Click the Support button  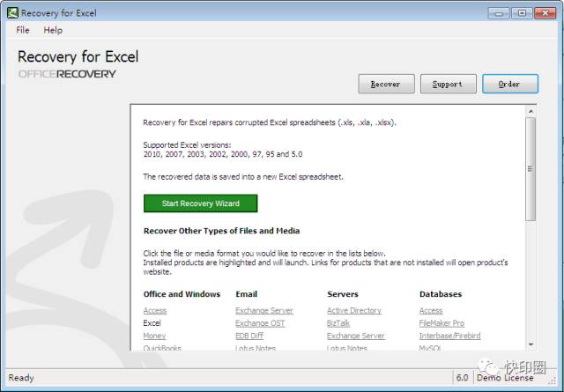449,84
